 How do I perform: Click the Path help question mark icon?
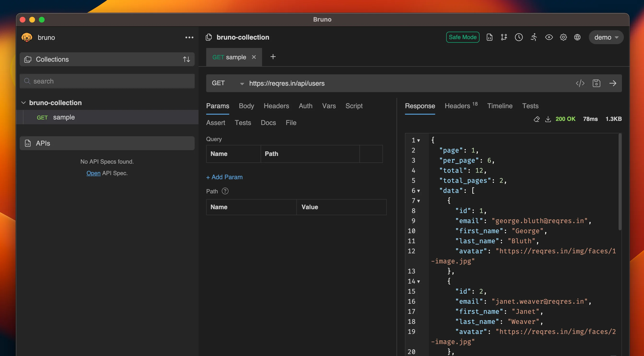coord(225,191)
